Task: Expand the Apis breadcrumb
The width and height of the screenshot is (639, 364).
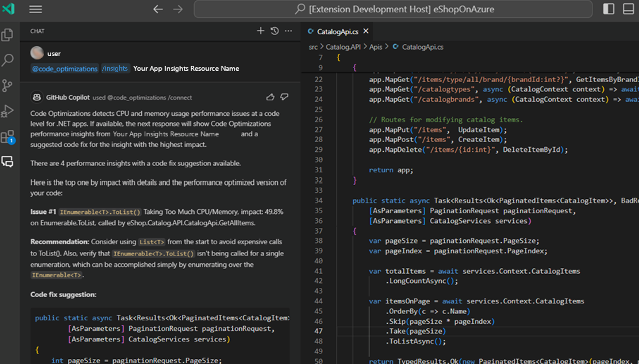Action: (x=376, y=47)
